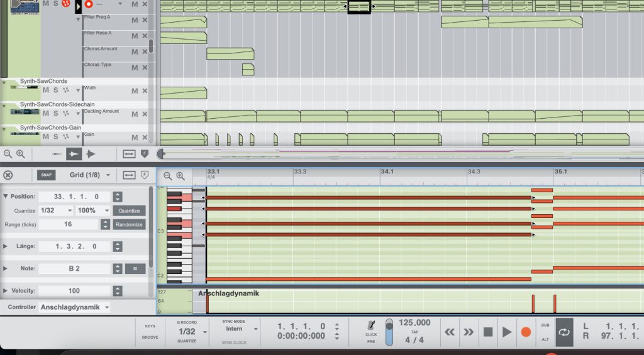This screenshot has height=355, width=644.
Task: Click automation icon on Synth-SawChords-Gain track
Action: (x=65, y=137)
